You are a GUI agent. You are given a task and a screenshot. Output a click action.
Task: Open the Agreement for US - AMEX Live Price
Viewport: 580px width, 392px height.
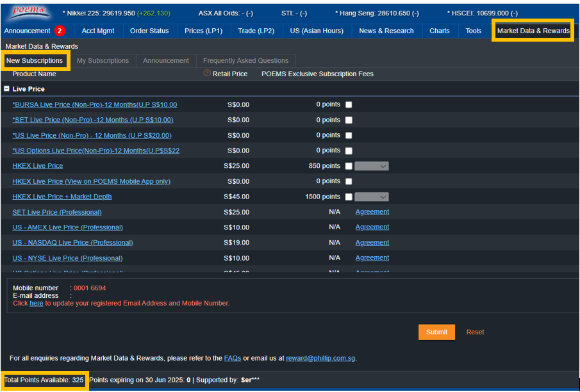tap(372, 227)
